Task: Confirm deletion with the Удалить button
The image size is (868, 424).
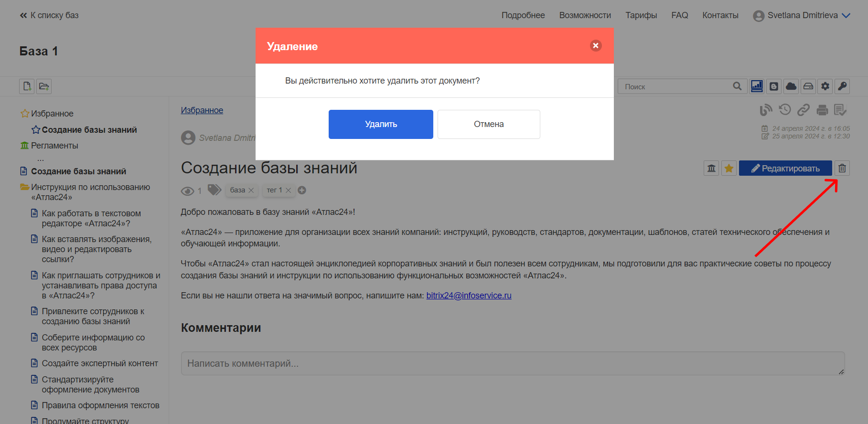Action: (381, 124)
